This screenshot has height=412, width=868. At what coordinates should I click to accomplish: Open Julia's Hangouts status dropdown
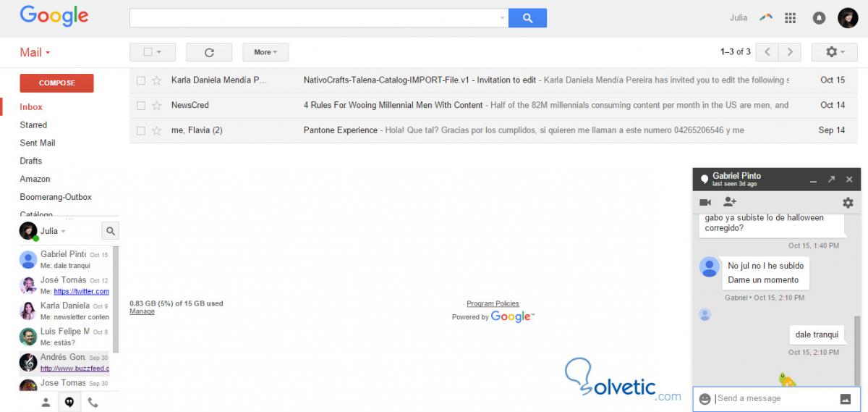[x=53, y=231]
